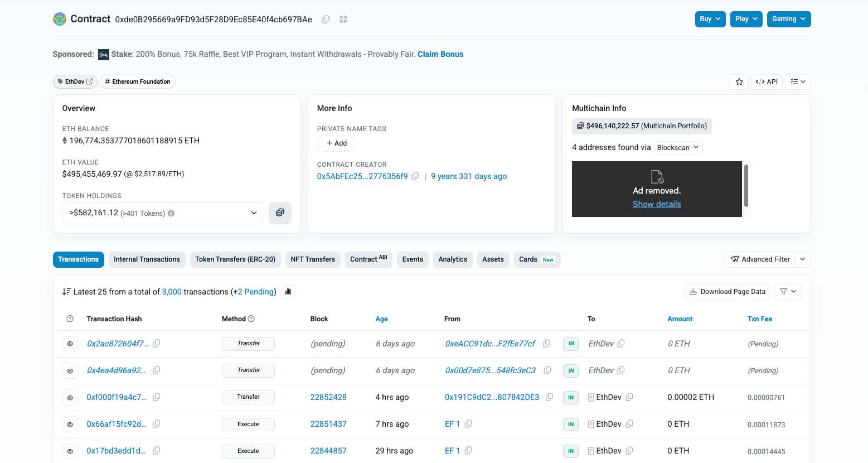Open the Assets tab

(493, 259)
